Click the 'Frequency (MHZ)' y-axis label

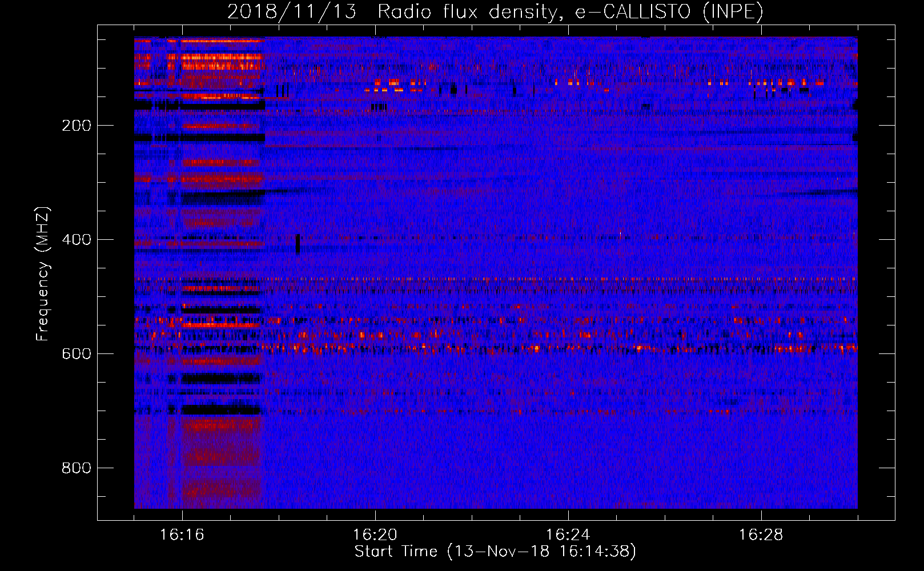pos(43,274)
